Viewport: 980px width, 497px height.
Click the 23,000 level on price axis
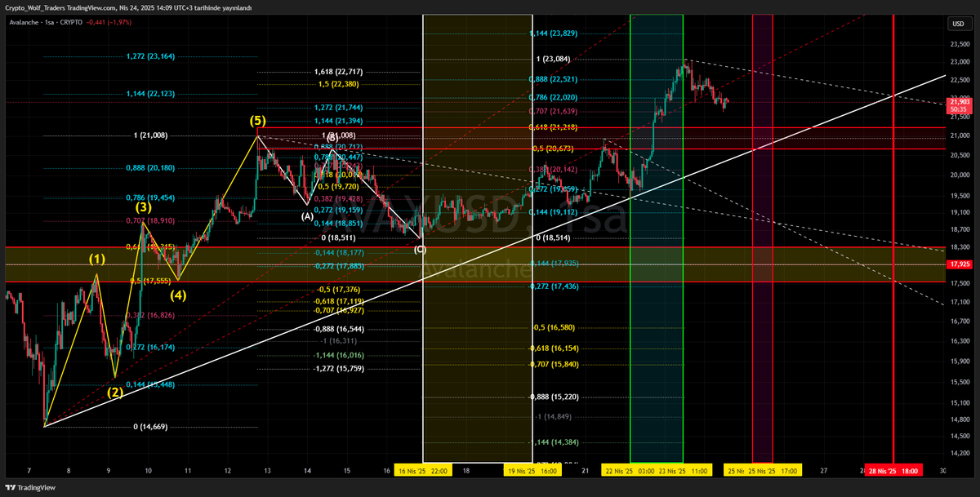coord(960,62)
